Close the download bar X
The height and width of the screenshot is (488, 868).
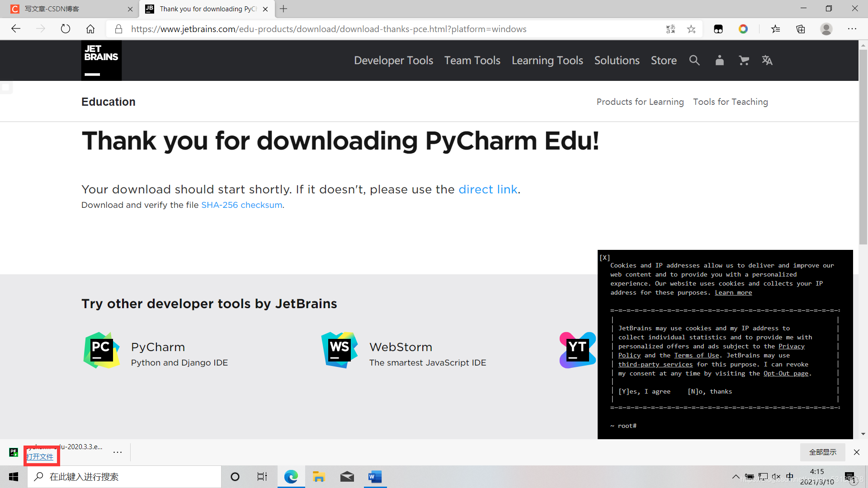(x=857, y=452)
